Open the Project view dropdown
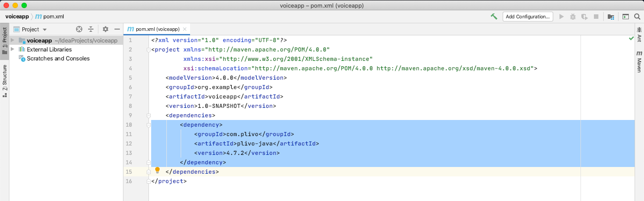 click(x=30, y=29)
